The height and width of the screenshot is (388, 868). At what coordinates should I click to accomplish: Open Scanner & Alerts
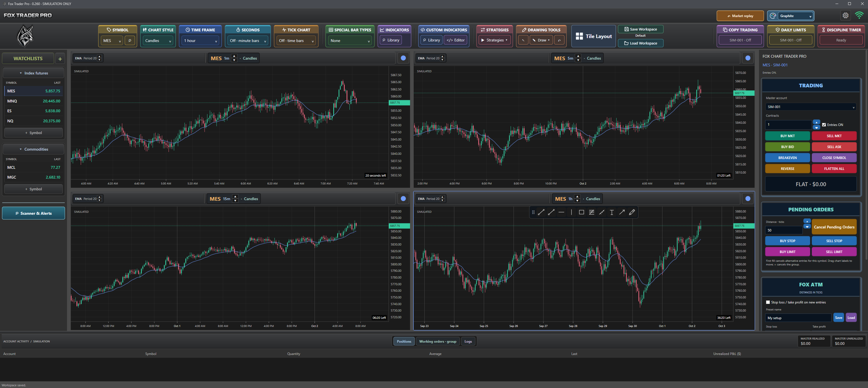33,213
